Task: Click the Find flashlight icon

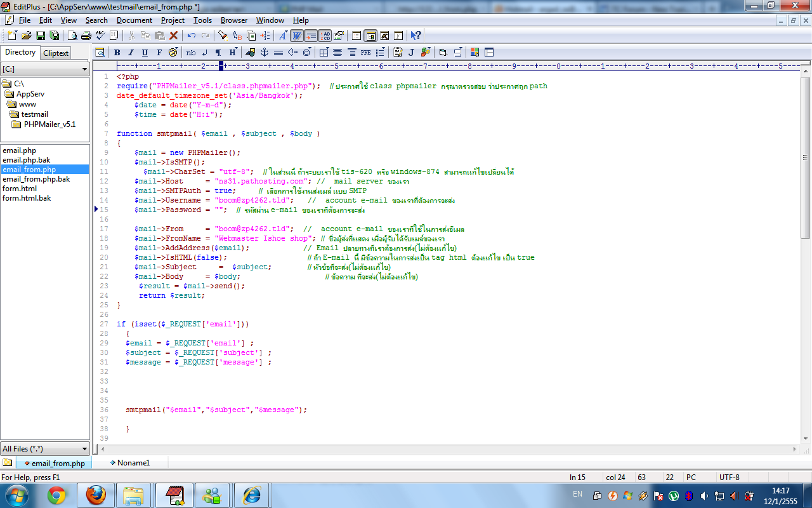Action: click(223, 36)
